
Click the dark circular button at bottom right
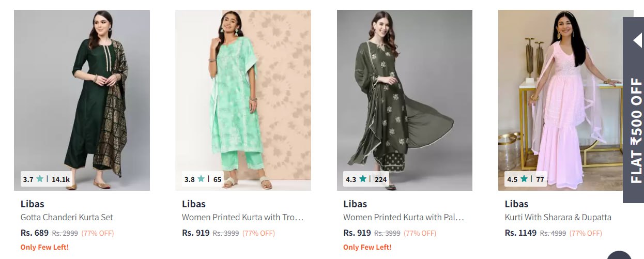click(619, 256)
